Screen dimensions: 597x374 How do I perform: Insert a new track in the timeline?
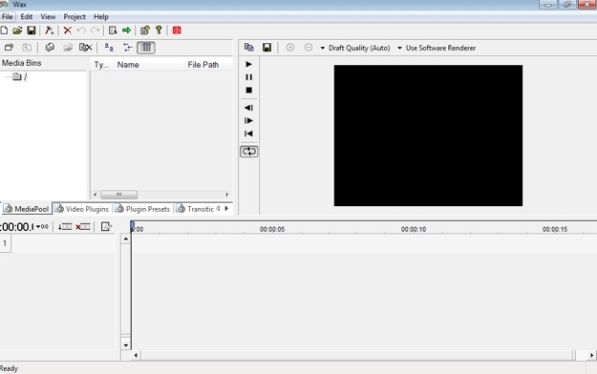(65, 227)
